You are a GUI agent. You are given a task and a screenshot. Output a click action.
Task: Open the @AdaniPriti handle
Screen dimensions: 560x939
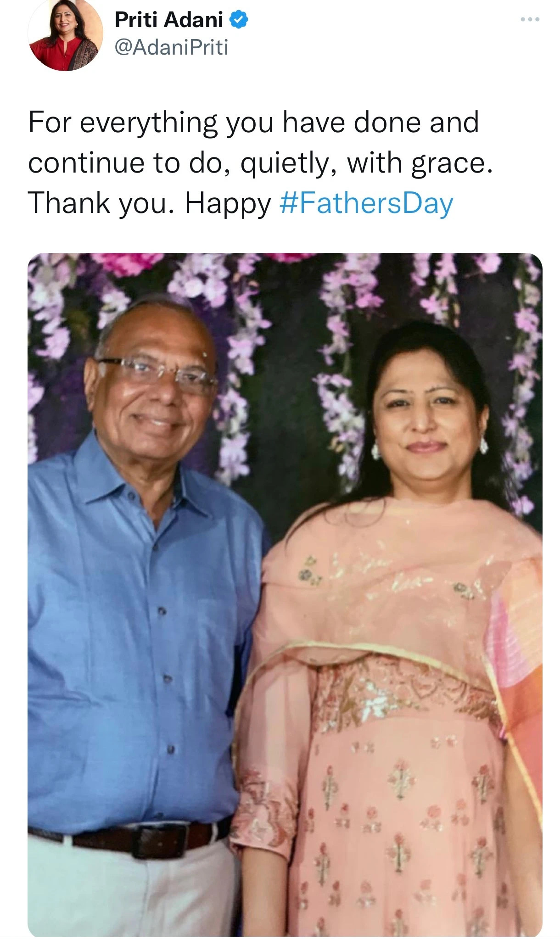click(171, 48)
